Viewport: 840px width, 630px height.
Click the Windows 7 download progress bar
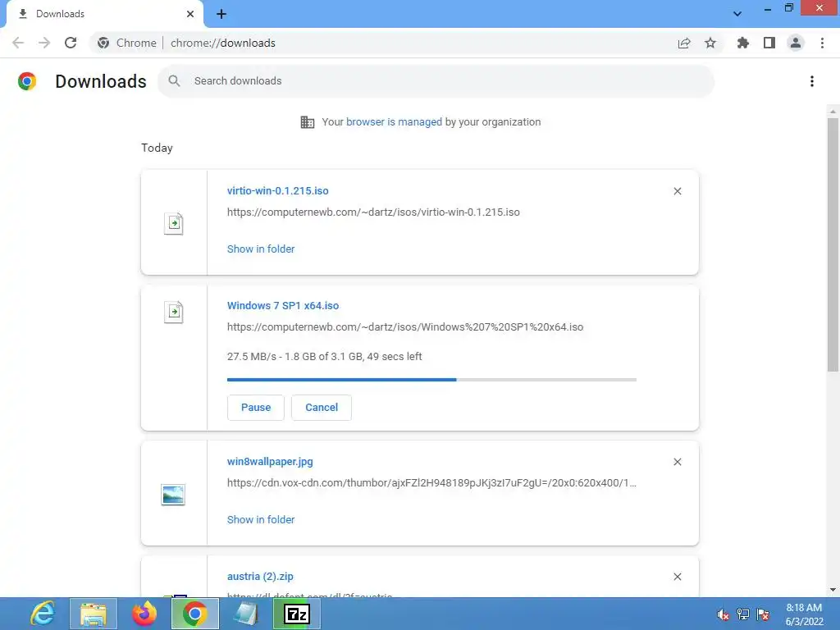point(431,380)
